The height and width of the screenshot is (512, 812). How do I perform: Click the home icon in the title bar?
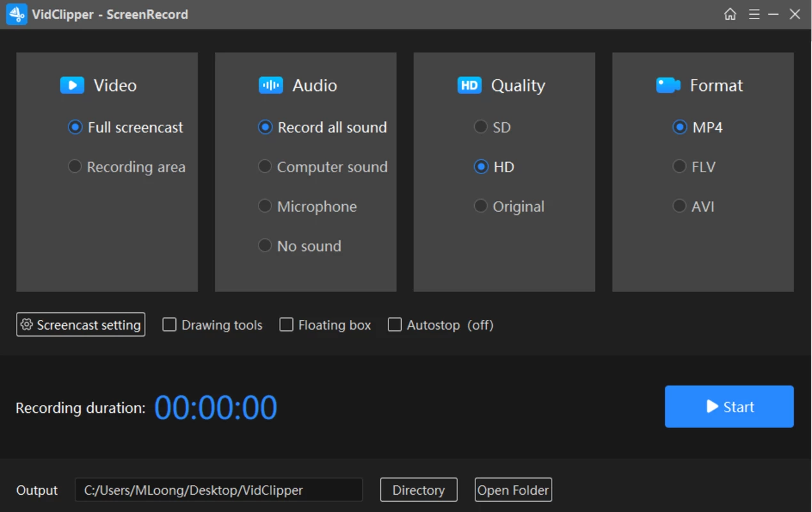[x=730, y=14]
